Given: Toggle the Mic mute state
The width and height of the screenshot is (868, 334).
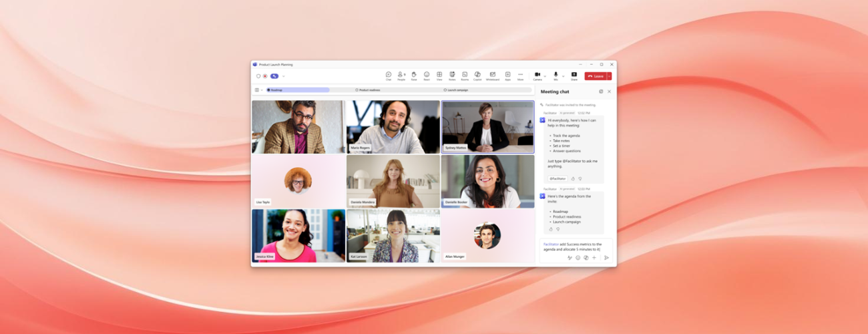Looking at the screenshot, I should [556, 75].
